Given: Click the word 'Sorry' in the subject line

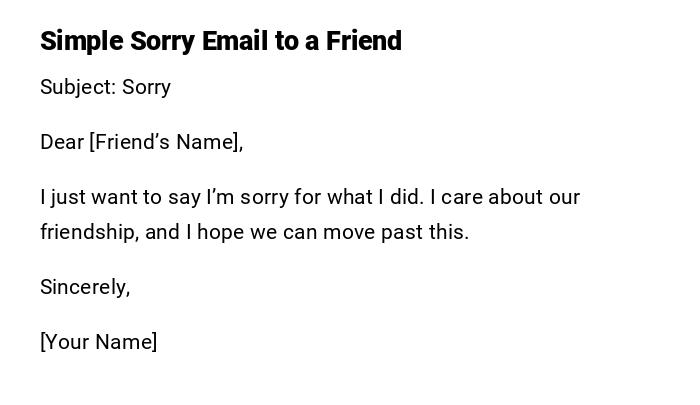Looking at the screenshot, I should click(x=146, y=87).
